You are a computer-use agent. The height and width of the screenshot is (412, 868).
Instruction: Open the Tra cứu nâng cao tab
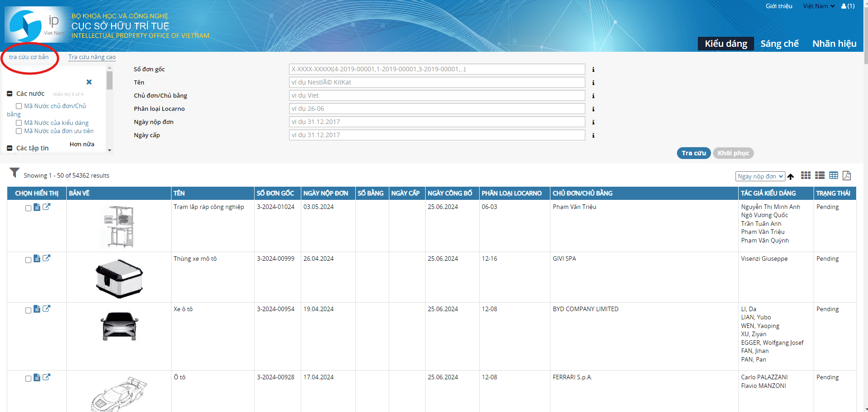(x=92, y=57)
